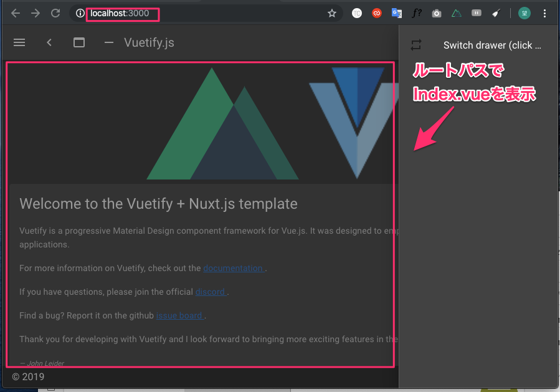The width and height of the screenshot is (560, 392).
Task: Select Switch drawer (click ... list item
Action: click(479, 45)
